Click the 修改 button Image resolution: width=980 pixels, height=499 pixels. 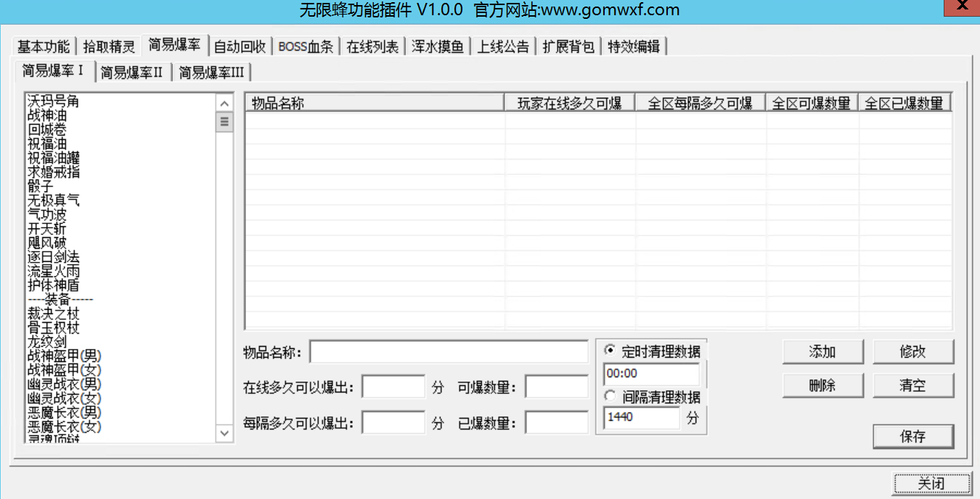tap(912, 352)
